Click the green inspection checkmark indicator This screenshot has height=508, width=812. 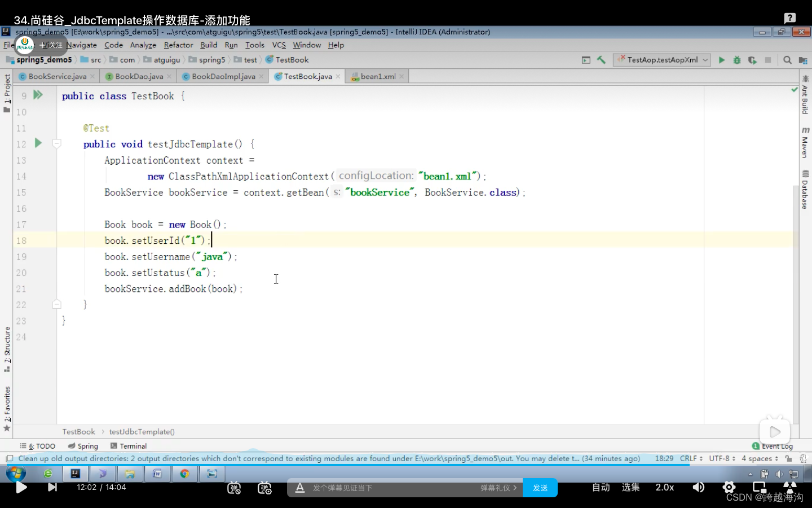(x=795, y=90)
